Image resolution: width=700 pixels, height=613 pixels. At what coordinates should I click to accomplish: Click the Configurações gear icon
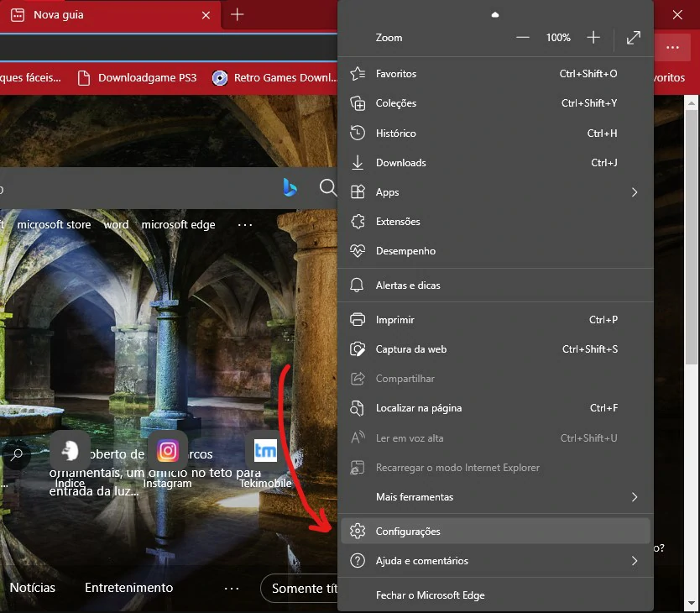(x=358, y=531)
